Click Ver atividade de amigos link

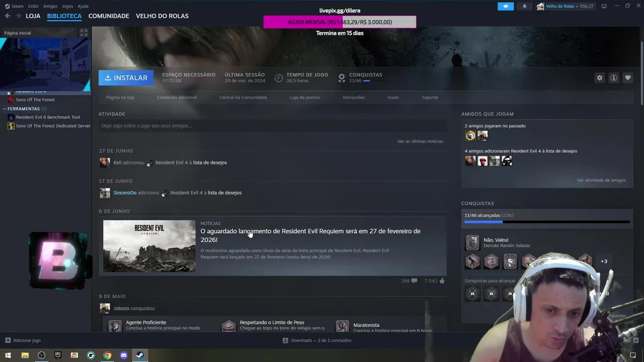pyautogui.click(x=601, y=180)
